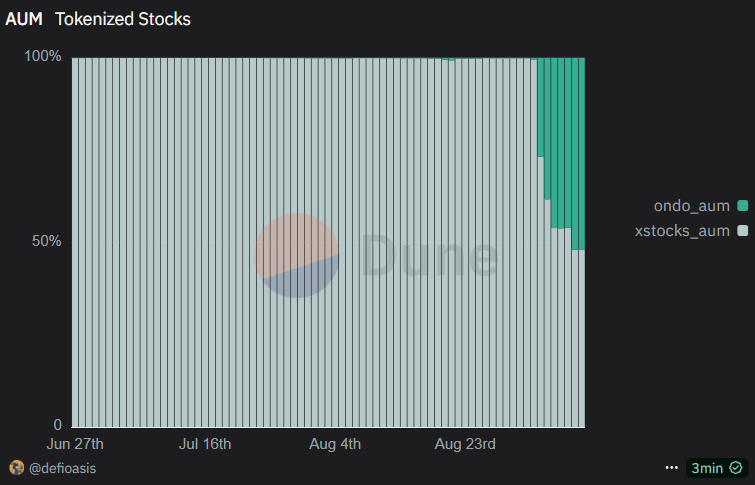Click the Tokenized Stocks subtitle

click(x=123, y=19)
